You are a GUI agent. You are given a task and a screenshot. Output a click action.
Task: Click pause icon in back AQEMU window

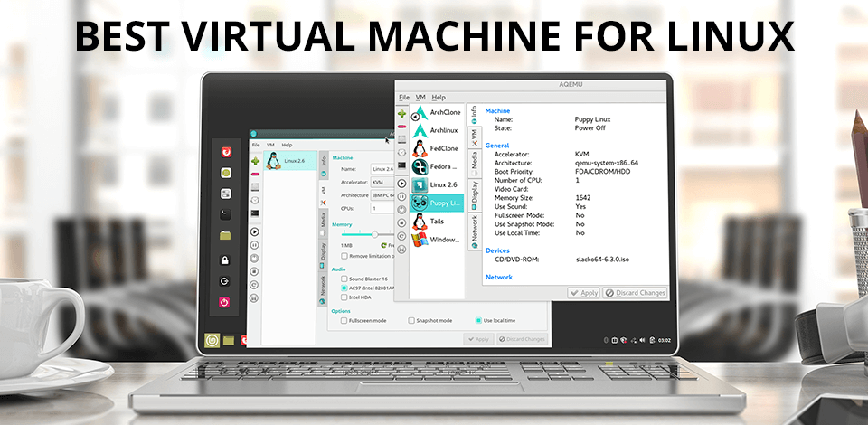255,244
